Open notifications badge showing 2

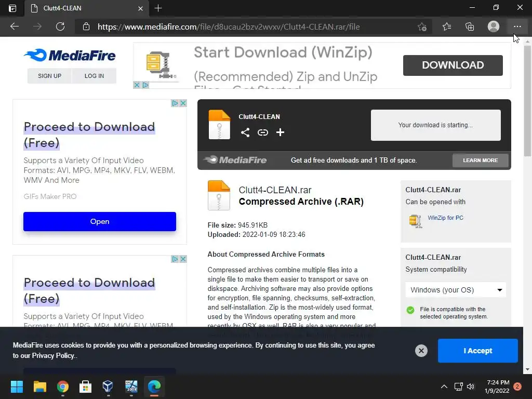pyautogui.click(x=517, y=387)
